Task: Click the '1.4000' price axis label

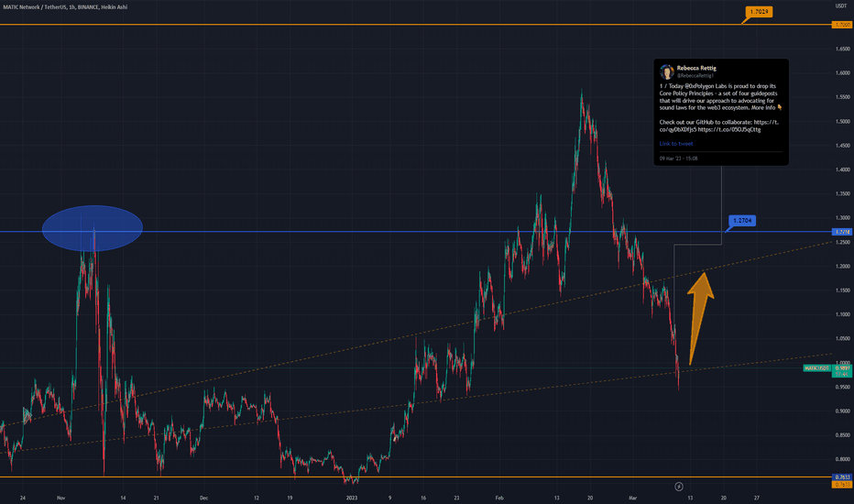Action: point(842,170)
